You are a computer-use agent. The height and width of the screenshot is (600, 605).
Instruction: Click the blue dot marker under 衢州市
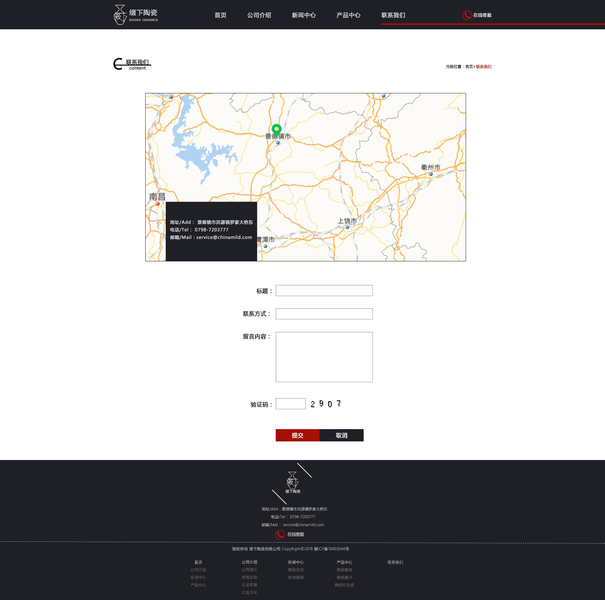[x=431, y=174]
